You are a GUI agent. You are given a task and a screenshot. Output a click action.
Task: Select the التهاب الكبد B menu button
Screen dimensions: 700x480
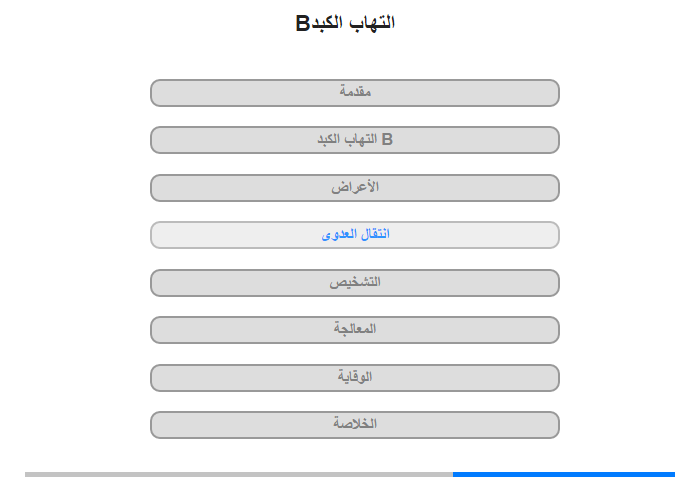[354, 140]
